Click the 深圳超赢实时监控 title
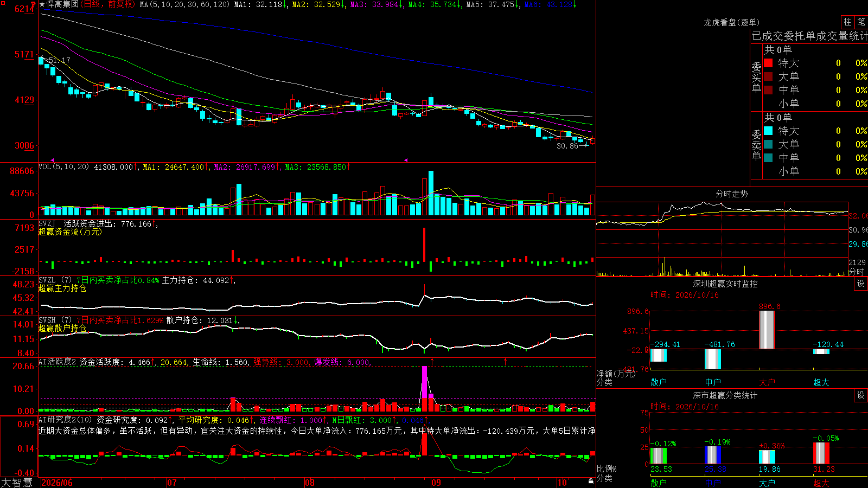This screenshot has width=868, height=488. (725, 284)
